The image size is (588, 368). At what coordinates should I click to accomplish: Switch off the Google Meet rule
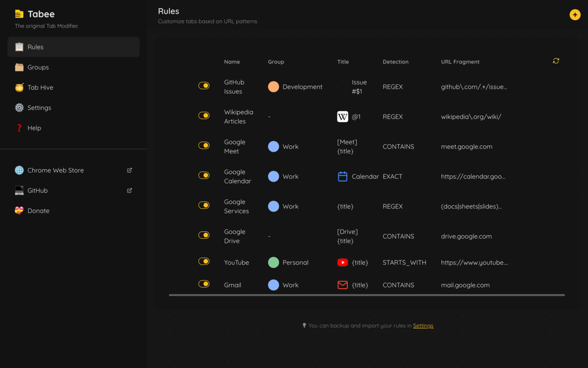pyautogui.click(x=204, y=145)
